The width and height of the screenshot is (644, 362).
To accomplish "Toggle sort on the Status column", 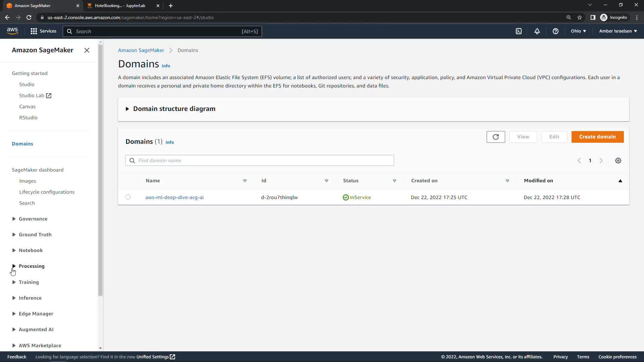I will (x=394, y=181).
